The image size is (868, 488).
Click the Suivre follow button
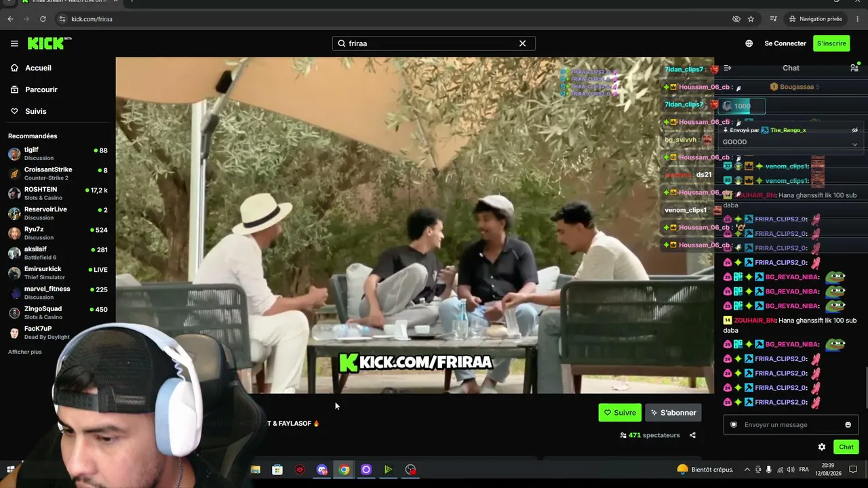620,413
